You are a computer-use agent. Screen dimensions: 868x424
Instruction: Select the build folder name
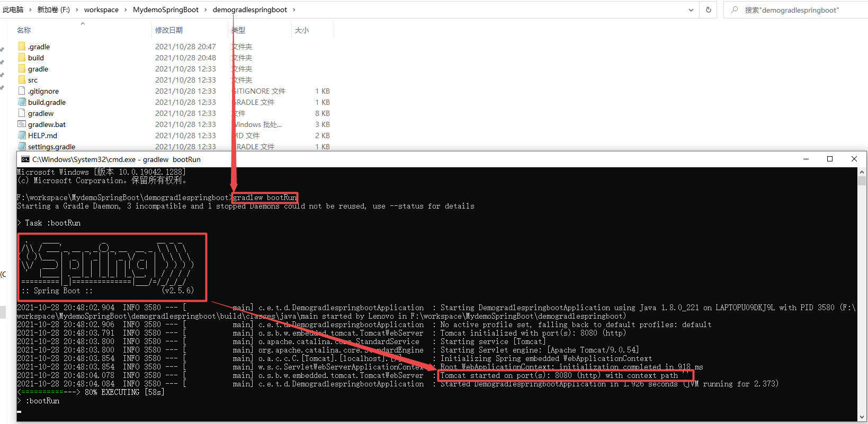click(x=36, y=58)
